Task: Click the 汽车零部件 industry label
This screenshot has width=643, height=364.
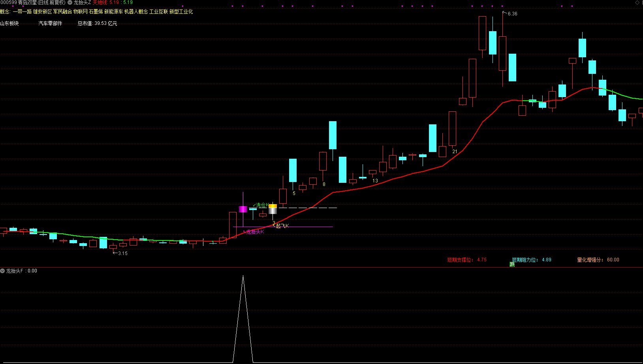Action: (x=50, y=24)
